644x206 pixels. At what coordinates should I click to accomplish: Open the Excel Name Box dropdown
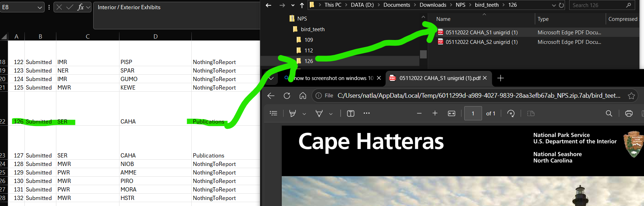pos(40,7)
